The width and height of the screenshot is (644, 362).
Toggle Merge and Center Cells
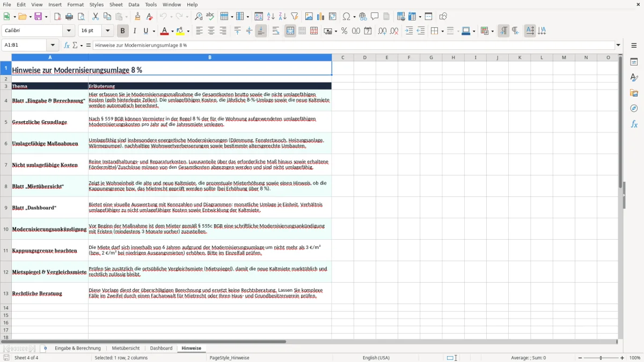pyautogui.click(x=290, y=31)
